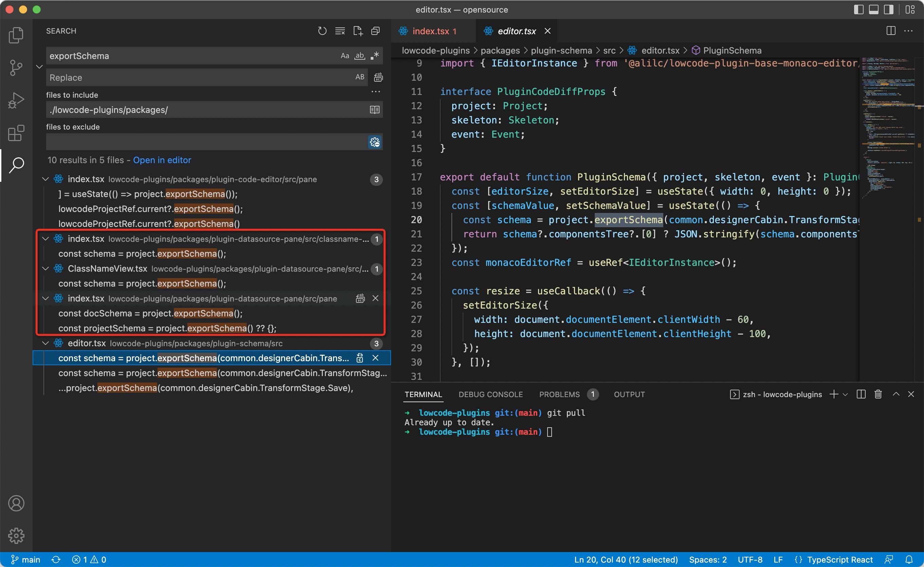Toggle regular expression search
Viewport: 924px width, 567px height.
click(374, 56)
